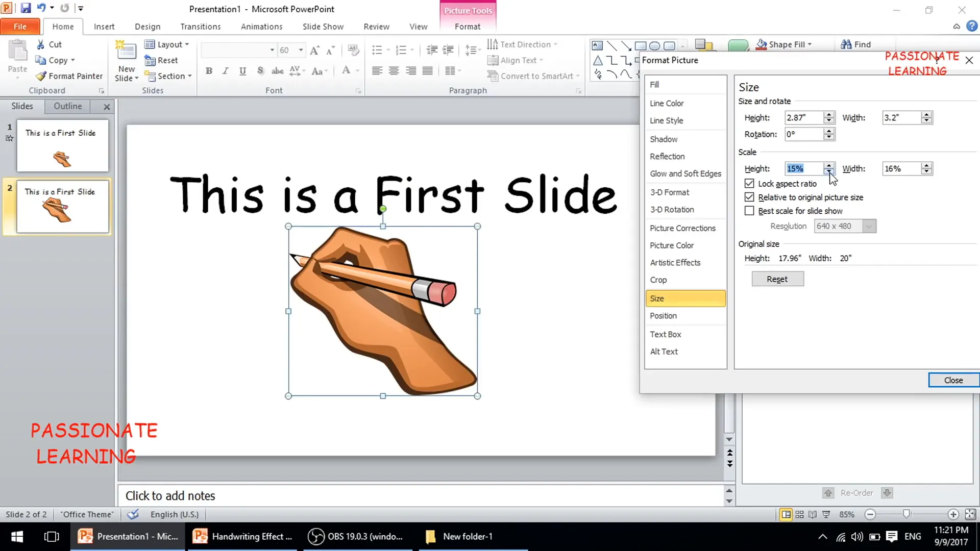This screenshot has height=551, width=980.
Task: Click Decrease Font Size icon
Action: tap(331, 50)
